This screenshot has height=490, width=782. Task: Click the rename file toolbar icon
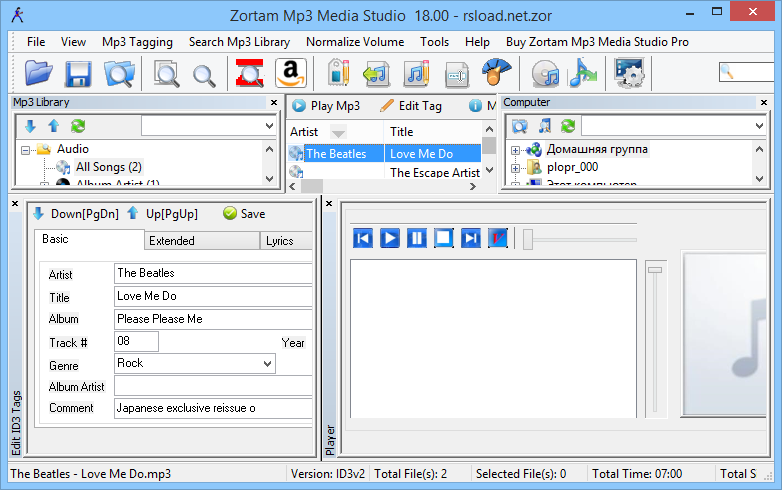tap(457, 75)
